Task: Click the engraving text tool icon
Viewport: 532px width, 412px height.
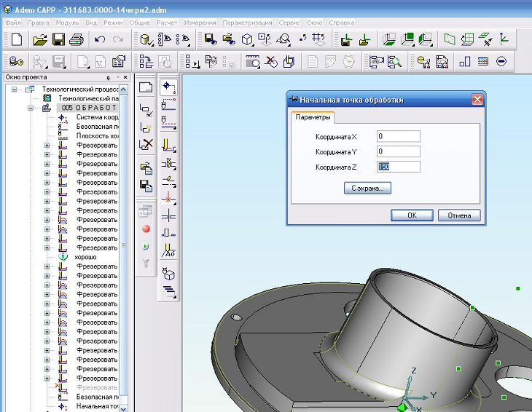Action: click(168, 250)
